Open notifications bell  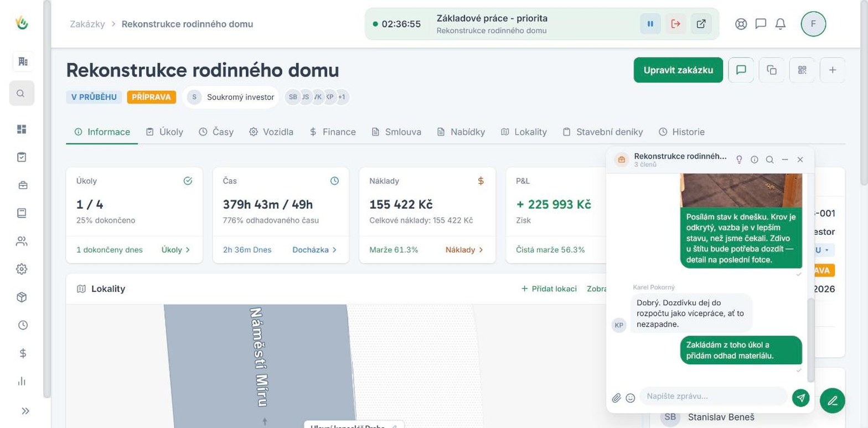(x=781, y=24)
